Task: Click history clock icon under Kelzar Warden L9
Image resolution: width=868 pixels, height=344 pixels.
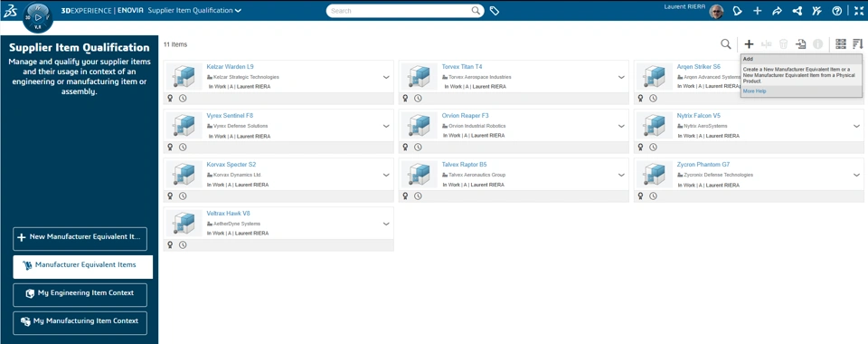Action: tap(183, 98)
